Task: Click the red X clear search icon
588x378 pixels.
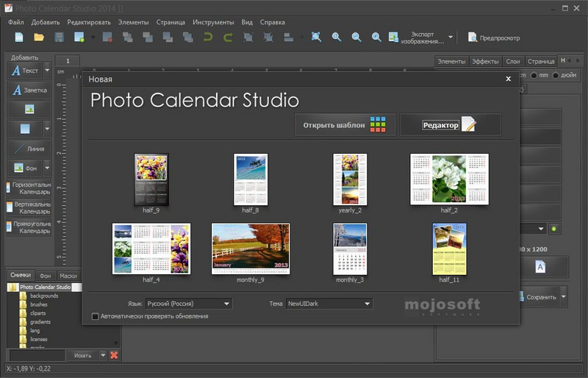Action: tap(114, 355)
